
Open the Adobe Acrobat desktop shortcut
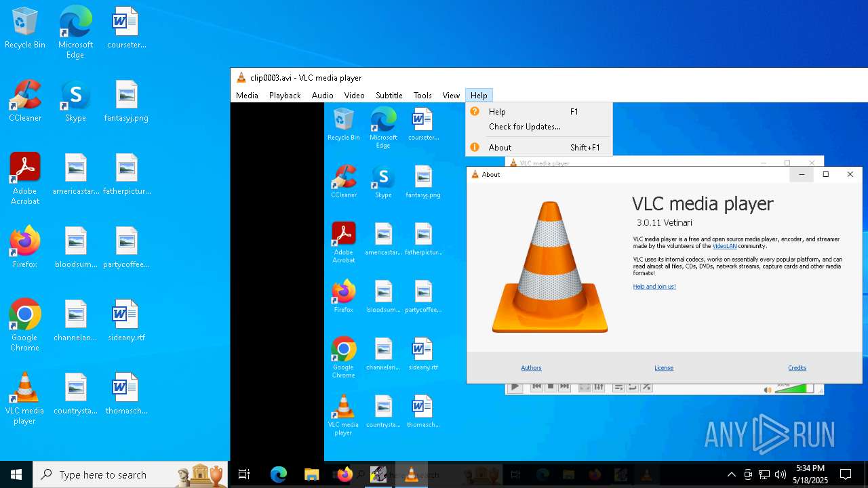coord(25,179)
